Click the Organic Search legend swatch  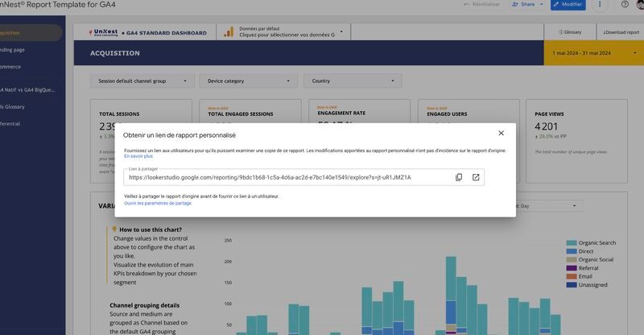(572, 243)
